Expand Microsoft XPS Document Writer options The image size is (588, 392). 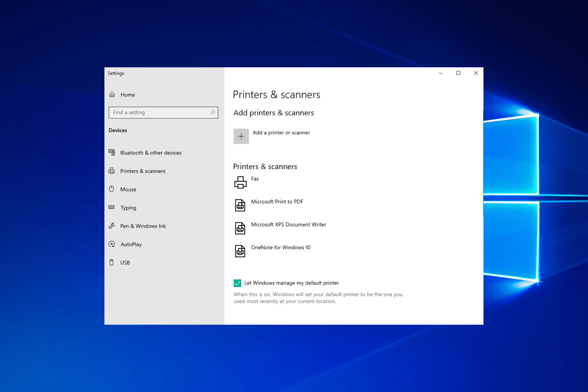coord(288,228)
